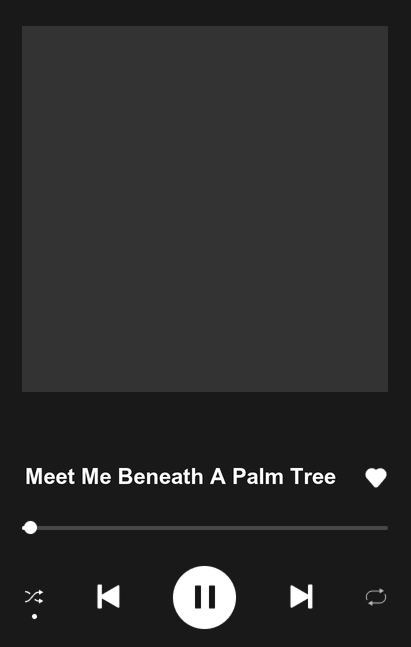Toggle shuffle mode off

pyautogui.click(x=34, y=597)
